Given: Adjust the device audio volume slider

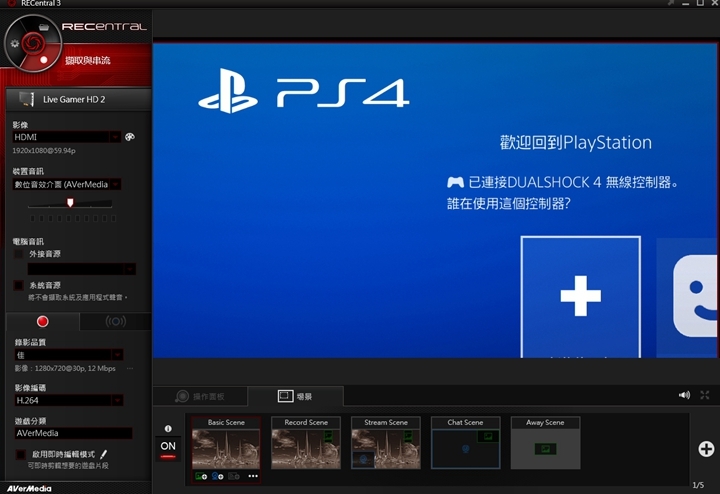Looking at the screenshot, I should (70, 202).
